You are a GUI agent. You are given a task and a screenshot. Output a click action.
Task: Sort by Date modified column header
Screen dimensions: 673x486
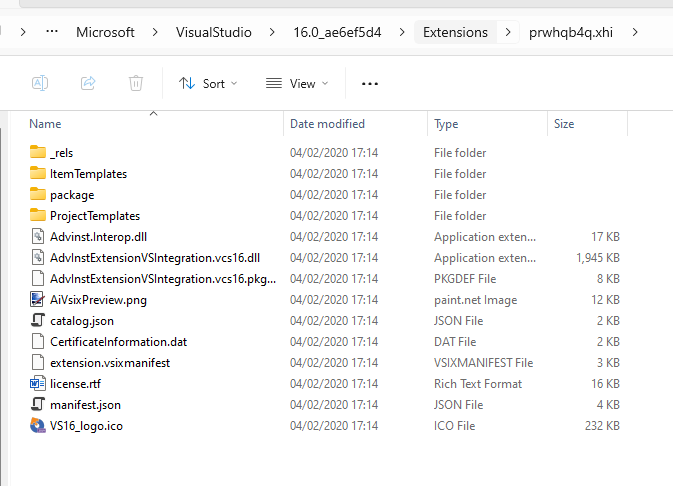pyautogui.click(x=327, y=124)
